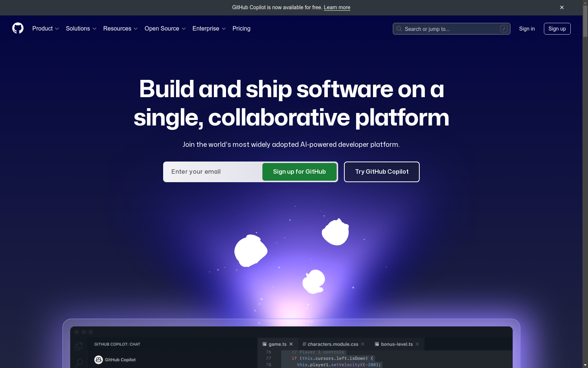
Task: Click the scrollbar up arrow
Action: pyautogui.click(x=585, y=3)
